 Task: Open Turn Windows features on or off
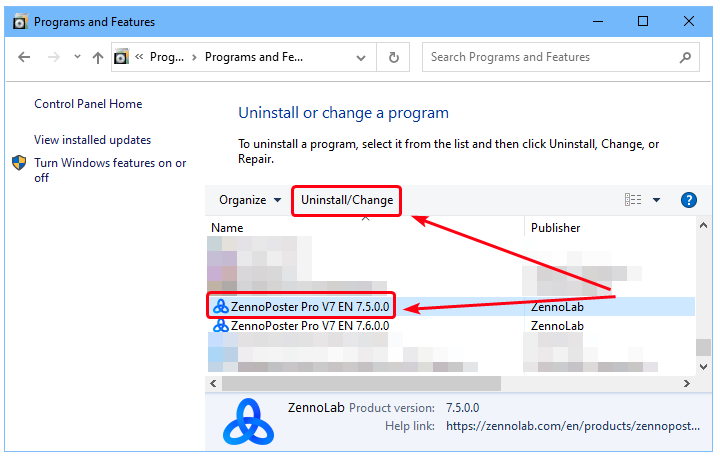[x=109, y=170]
